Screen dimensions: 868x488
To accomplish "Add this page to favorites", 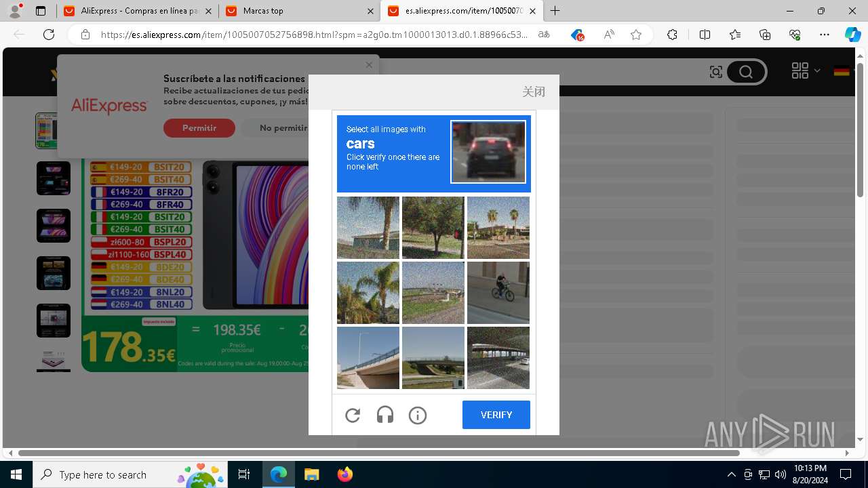I will coord(636,35).
